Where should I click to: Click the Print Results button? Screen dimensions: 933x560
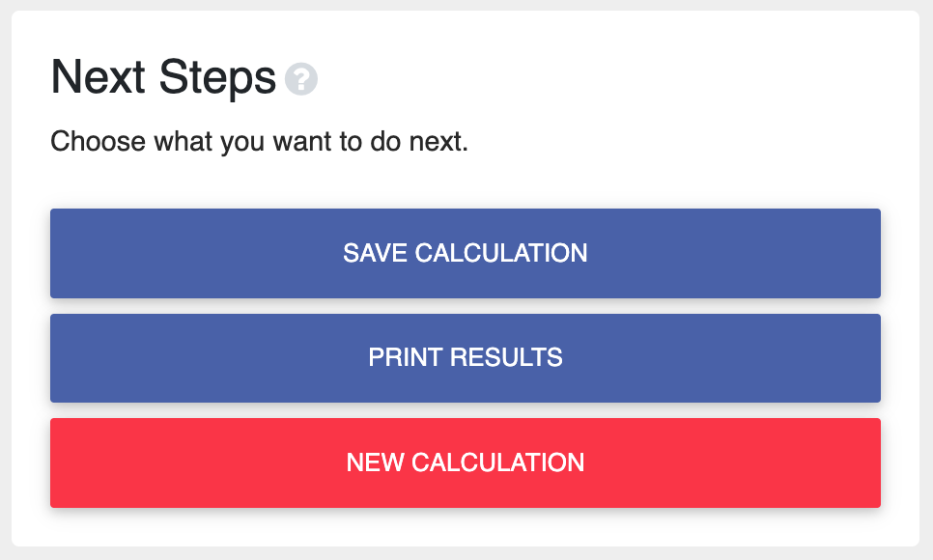pyautogui.click(x=466, y=357)
